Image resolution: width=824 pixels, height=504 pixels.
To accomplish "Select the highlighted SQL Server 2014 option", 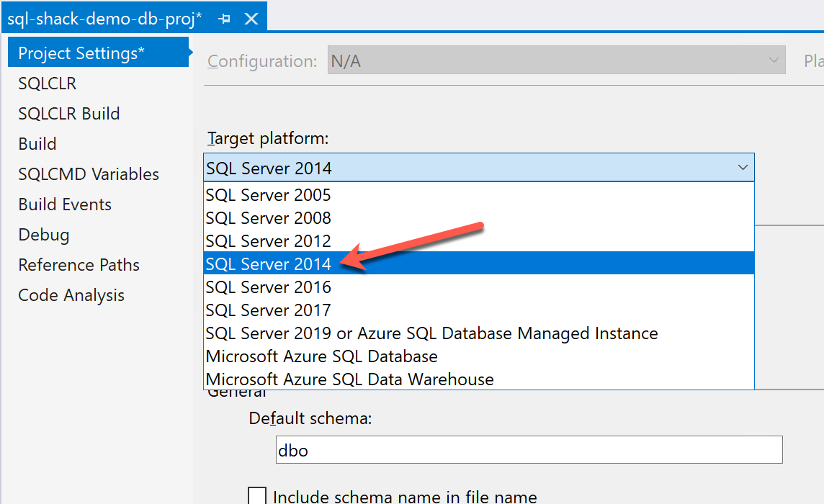I will pos(268,264).
